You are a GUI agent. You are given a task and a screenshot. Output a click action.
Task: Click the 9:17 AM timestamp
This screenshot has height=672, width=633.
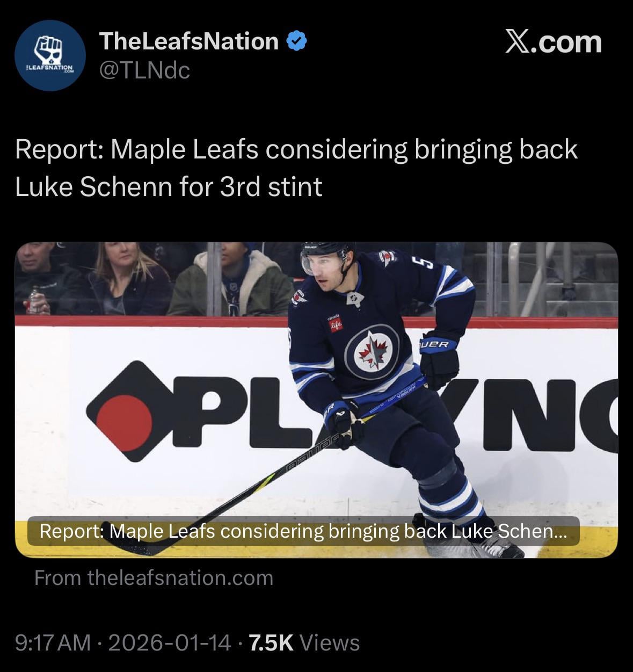pos(53,642)
